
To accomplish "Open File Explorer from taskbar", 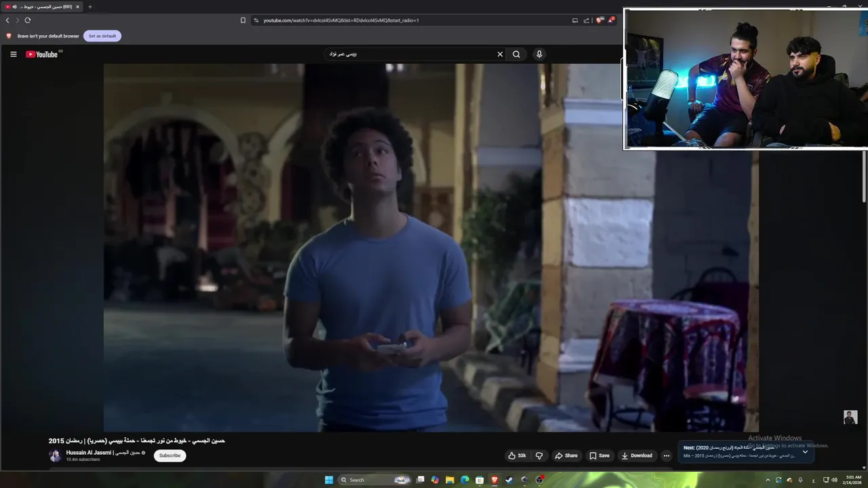I will [450, 480].
